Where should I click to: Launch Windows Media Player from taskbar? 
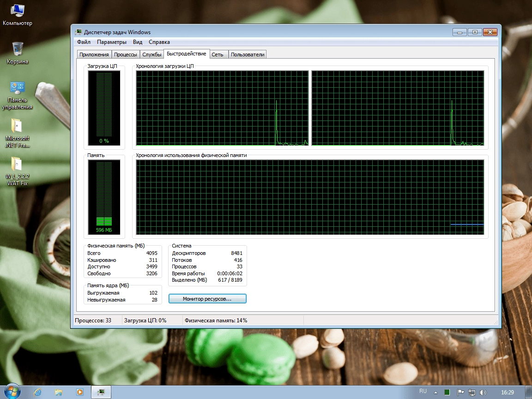80,392
